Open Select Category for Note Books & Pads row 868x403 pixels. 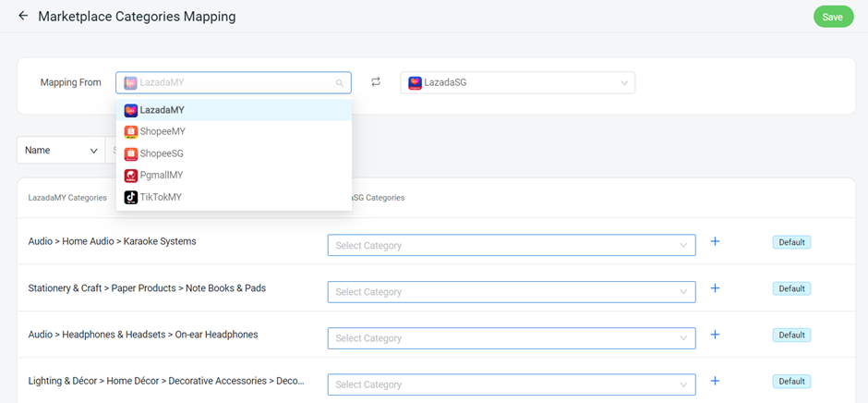(x=512, y=291)
